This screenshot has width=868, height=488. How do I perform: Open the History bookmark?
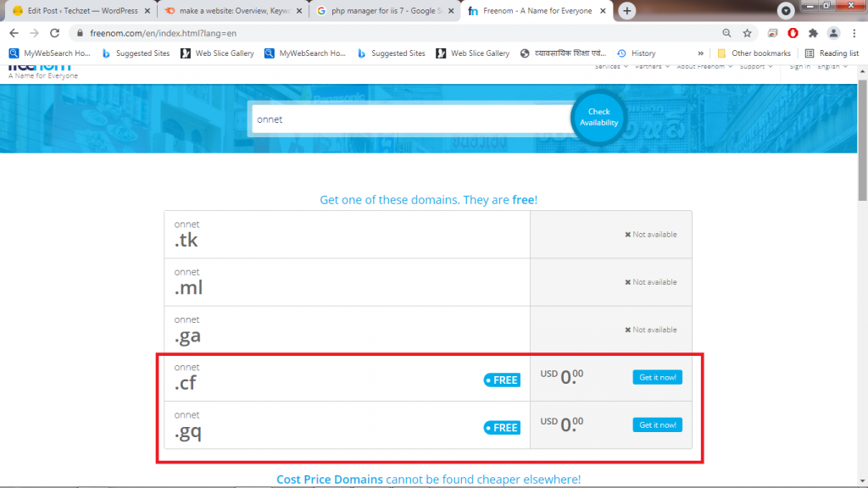click(x=637, y=53)
